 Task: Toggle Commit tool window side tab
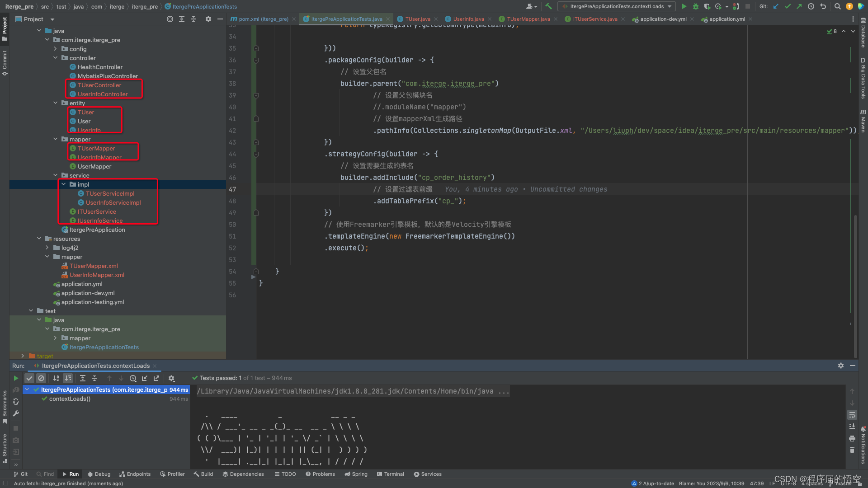point(5,63)
